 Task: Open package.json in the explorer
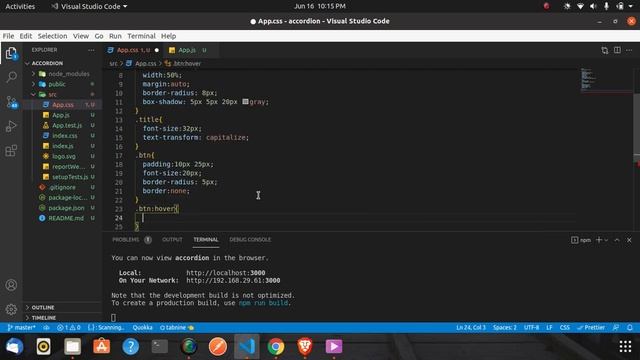(66, 208)
